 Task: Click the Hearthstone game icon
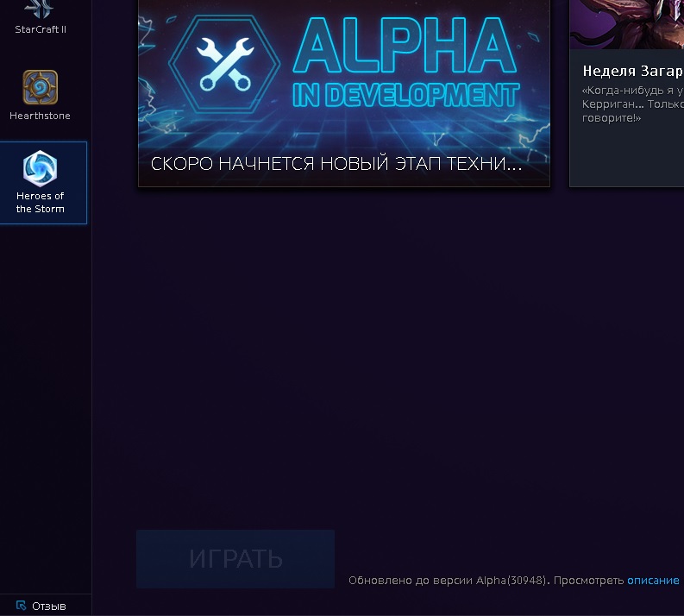[x=41, y=87]
